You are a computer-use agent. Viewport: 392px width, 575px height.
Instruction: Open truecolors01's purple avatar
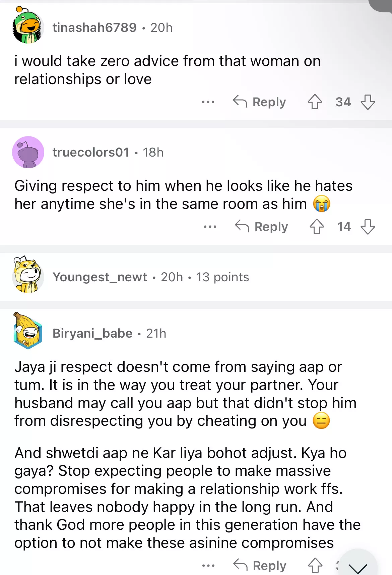pyautogui.click(x=28, y=152)
